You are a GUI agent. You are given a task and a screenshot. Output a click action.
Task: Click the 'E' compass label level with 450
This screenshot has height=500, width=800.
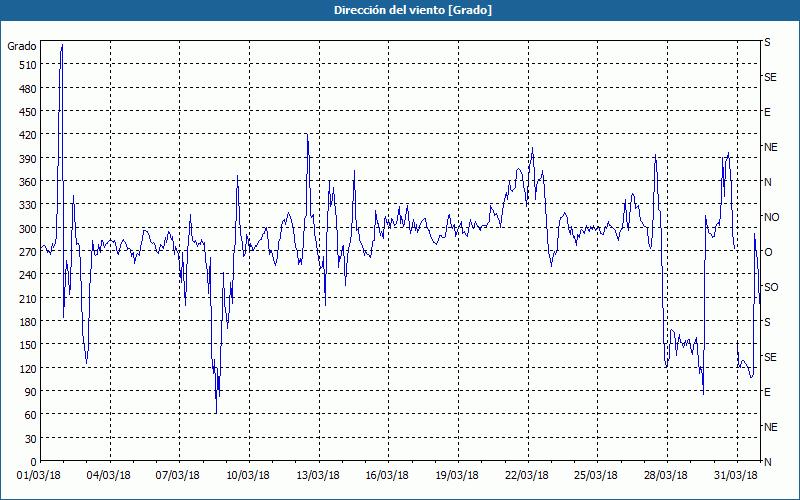pos(767,112)
